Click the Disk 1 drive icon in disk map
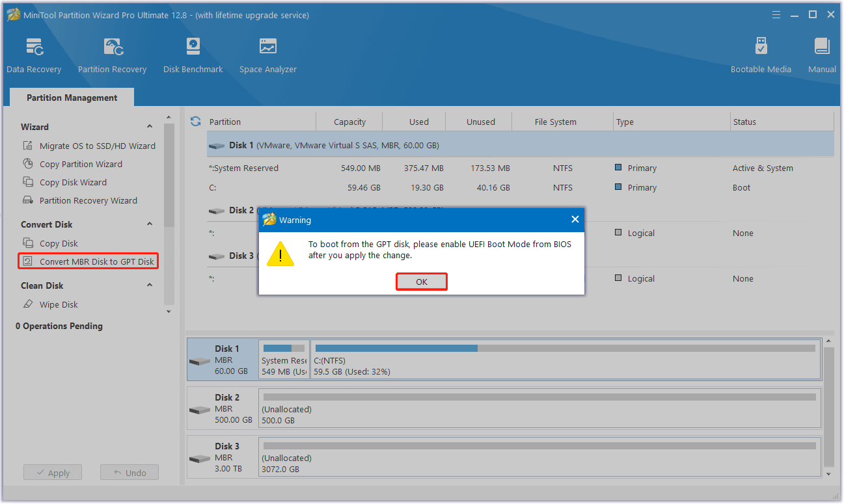Screen dimensions: 844x504 pos(200,362)
